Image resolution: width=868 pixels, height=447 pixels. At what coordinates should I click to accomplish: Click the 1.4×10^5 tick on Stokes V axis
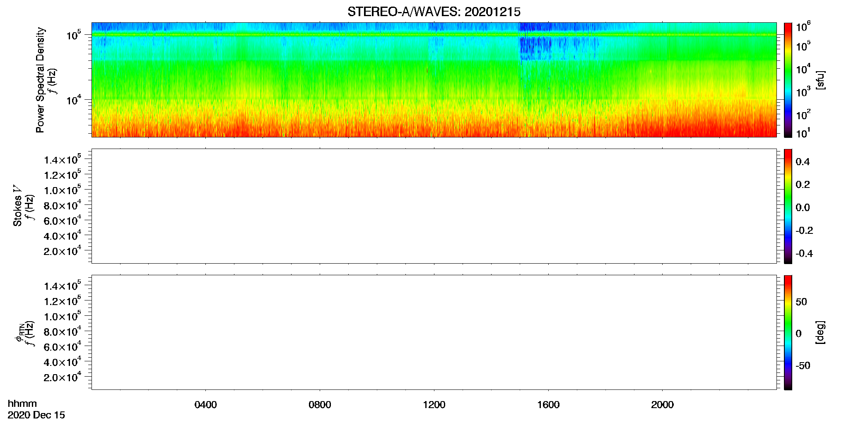[63, 159]
